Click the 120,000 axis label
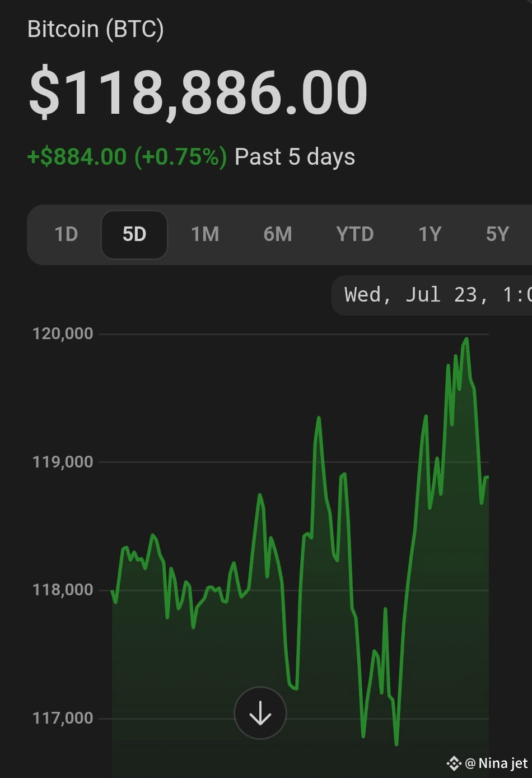The image size is (532, 778). coord(63,334)
